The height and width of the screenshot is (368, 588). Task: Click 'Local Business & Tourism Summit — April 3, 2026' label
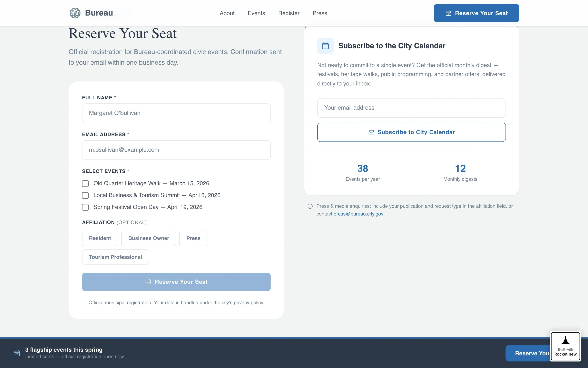(157, 195)
